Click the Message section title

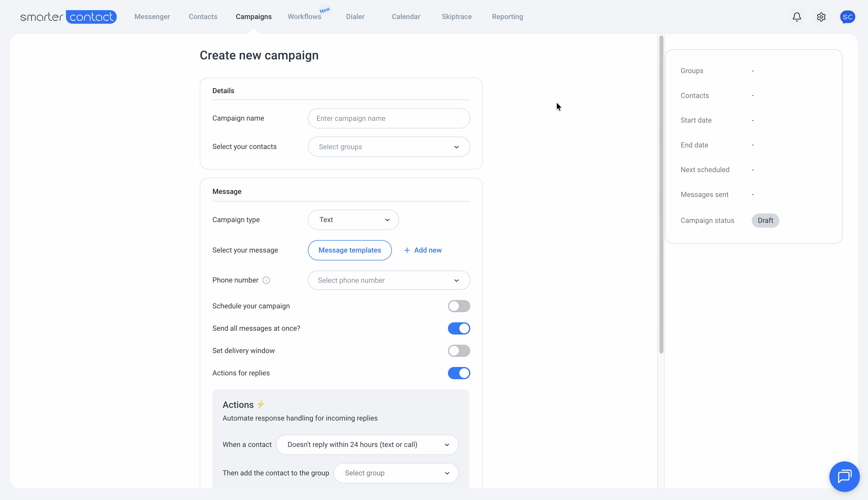[227, 192]
